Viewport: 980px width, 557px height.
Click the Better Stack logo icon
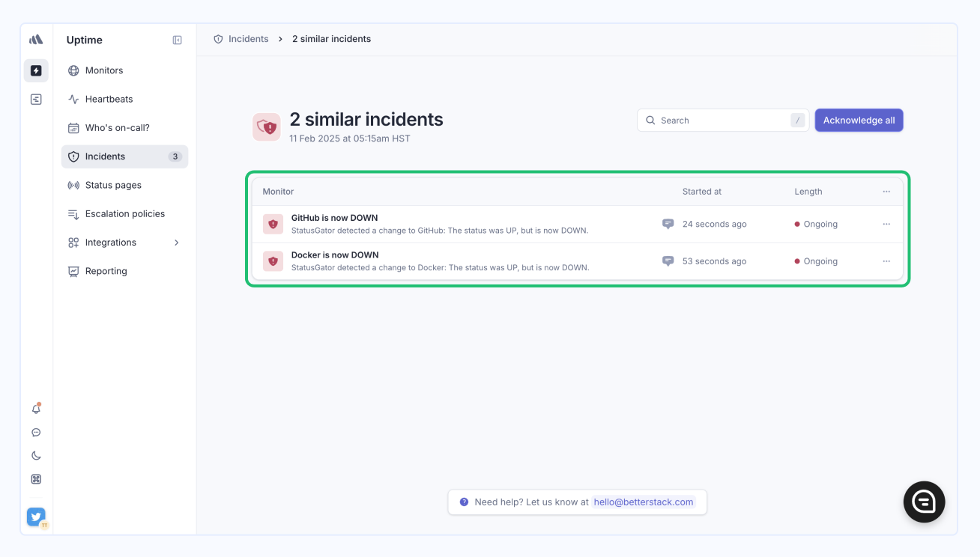(36, 40)
